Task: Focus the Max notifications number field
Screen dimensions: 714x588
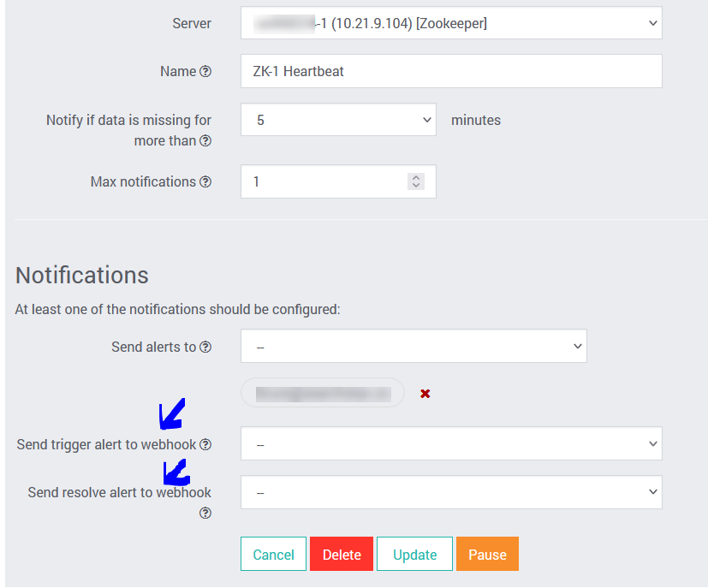Action: (325, 182)
